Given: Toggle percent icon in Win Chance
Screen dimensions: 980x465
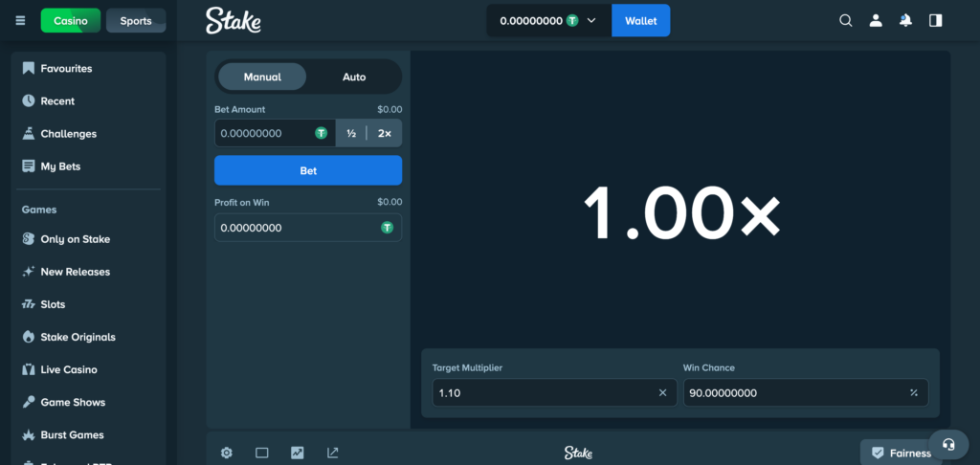Looking at the screenshot, I should [x=913, y=392].
